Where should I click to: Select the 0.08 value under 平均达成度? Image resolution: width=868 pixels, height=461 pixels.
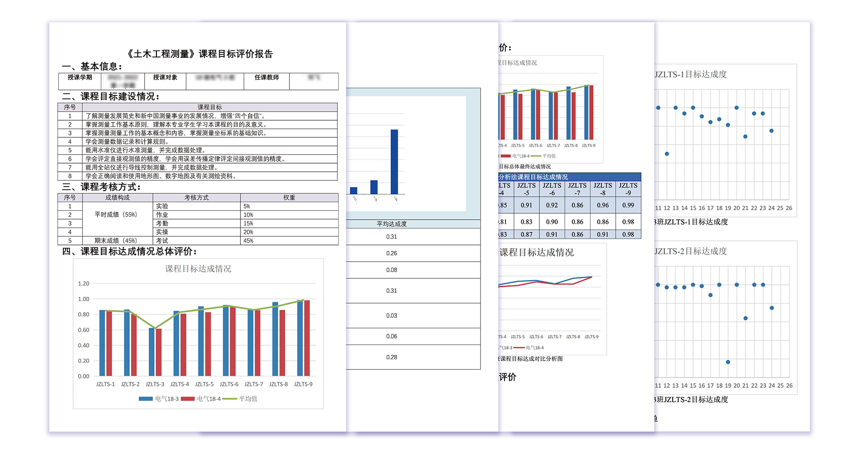[392, 270]
